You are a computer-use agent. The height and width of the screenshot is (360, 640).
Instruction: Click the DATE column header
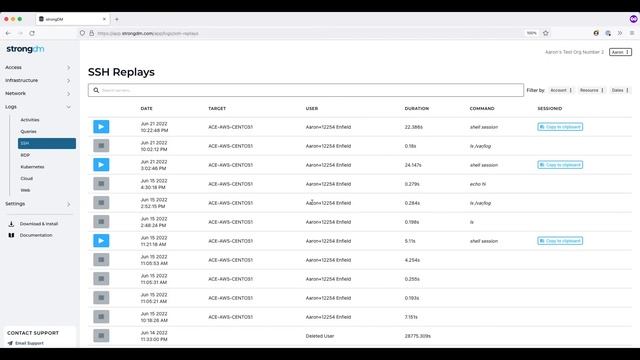pos(147,109)
